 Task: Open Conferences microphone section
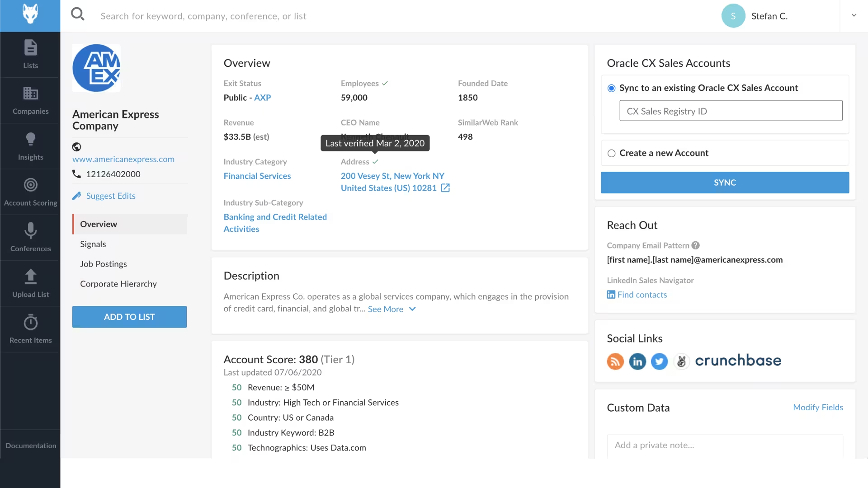pos(30,238)
